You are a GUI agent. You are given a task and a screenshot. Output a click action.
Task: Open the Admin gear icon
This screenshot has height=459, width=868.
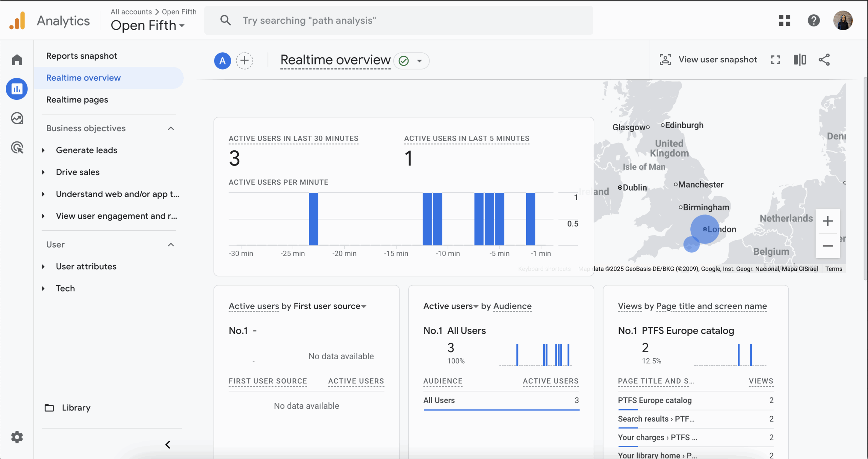click(17, 437)
